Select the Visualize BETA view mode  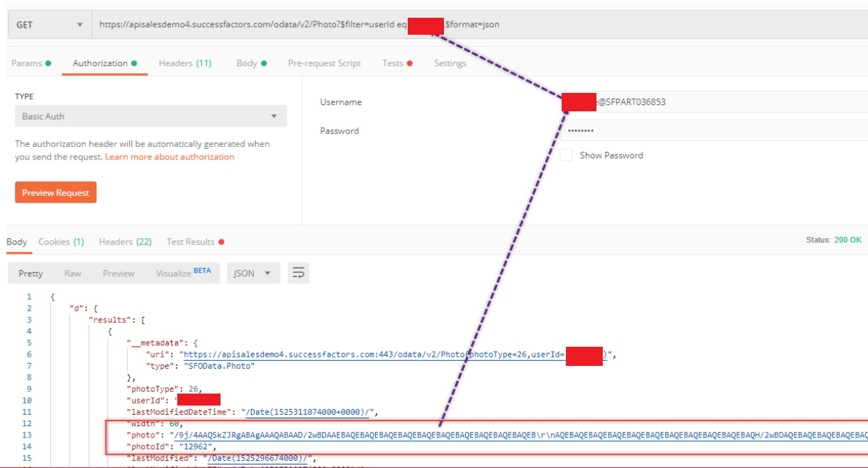[x=183, y=273]
